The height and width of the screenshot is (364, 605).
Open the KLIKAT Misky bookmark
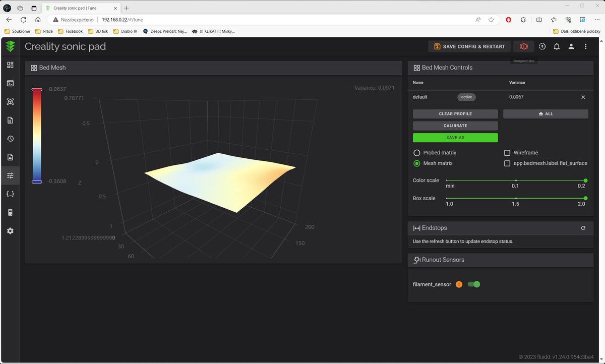[x=213, y=31]
